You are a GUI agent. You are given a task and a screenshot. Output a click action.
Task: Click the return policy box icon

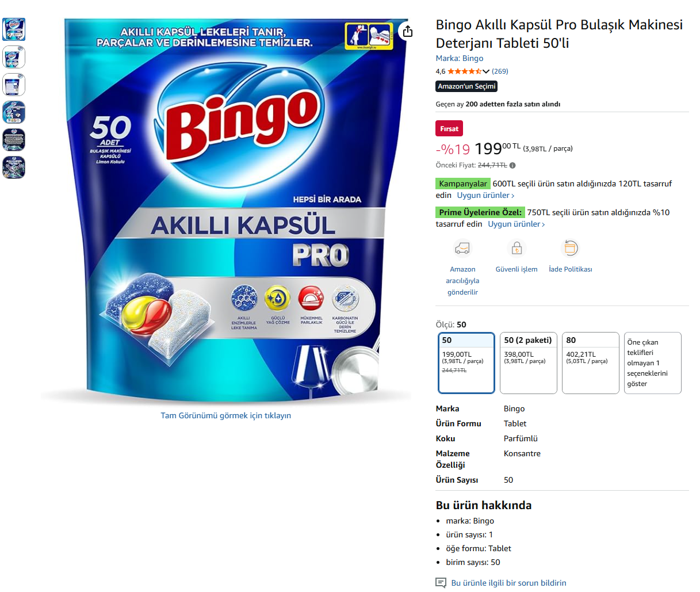click(x=570, y=248)
